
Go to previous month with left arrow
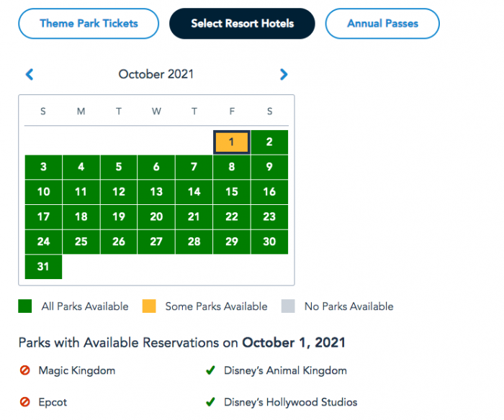pyautogui.click(x=30, y=74)
